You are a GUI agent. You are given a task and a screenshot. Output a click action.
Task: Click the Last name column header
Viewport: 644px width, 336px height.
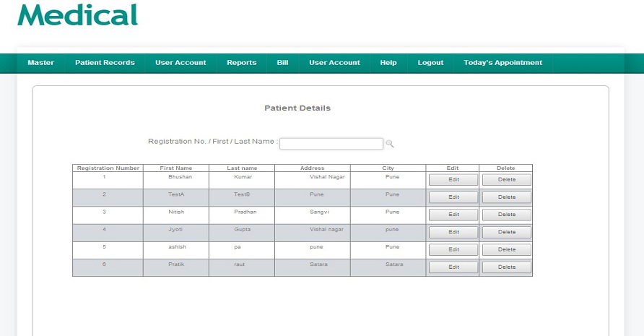click(x=242, y=168)
